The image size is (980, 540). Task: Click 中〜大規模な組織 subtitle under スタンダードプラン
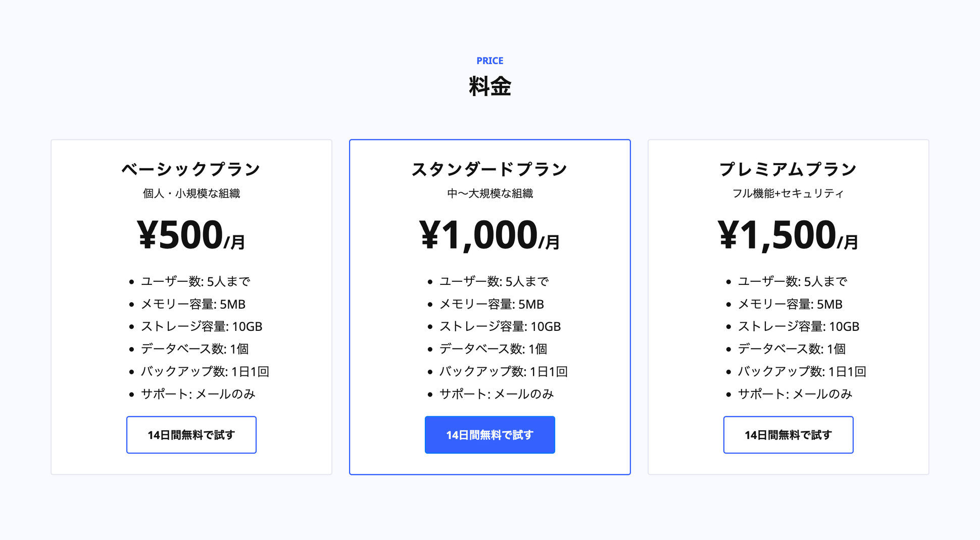coord(489,193)
